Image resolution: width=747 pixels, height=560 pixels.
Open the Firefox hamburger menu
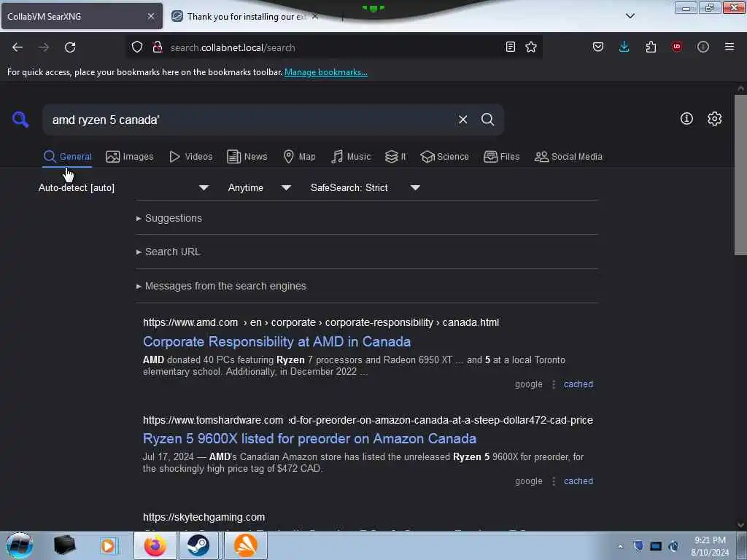(729, 47)
